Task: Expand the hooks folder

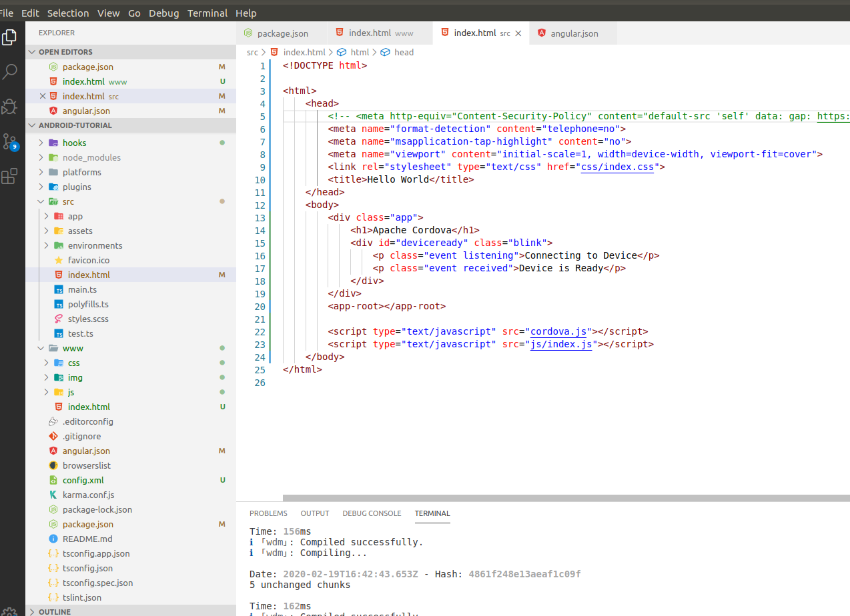Action: tap(41, 143)
